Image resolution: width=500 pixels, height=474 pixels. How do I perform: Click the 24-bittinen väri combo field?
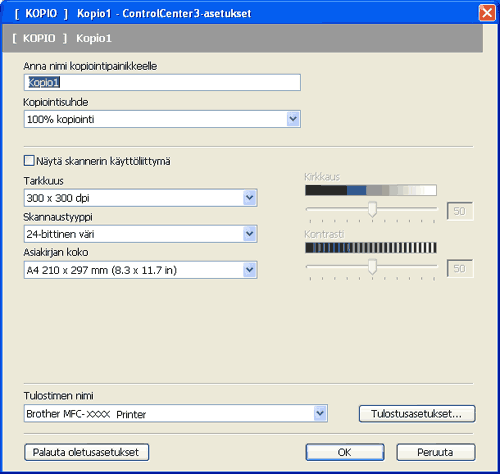point(140,234)
